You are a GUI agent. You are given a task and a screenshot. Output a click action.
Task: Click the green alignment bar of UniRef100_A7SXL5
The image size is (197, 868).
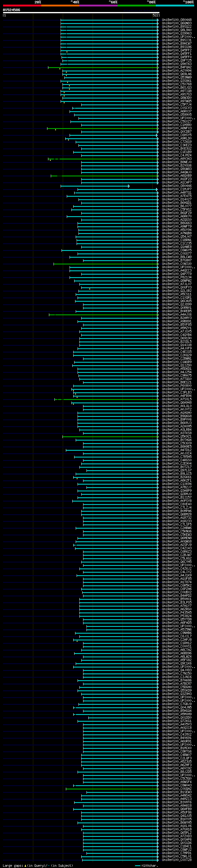point(107,399)
